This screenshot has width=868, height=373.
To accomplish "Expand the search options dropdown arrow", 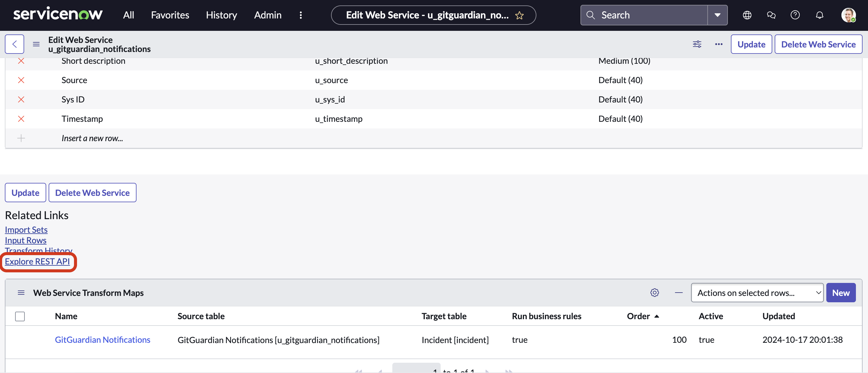I will pyautogui.click(x=717, y=15).
